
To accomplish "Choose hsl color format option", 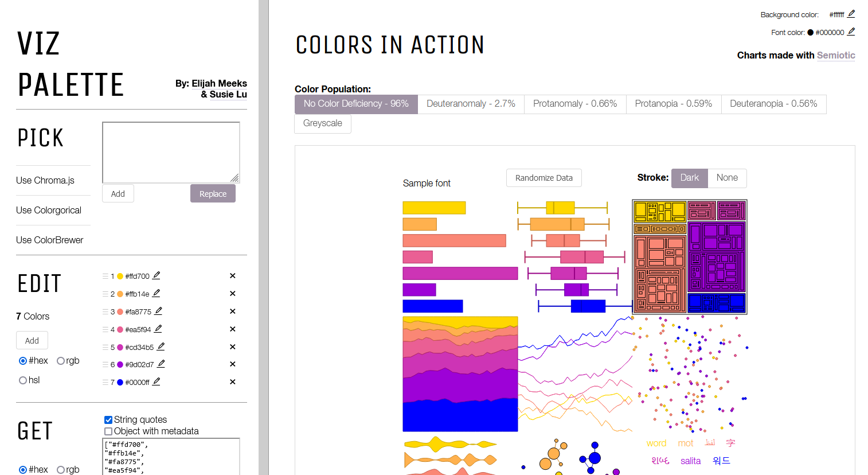I will coord(23,380).
